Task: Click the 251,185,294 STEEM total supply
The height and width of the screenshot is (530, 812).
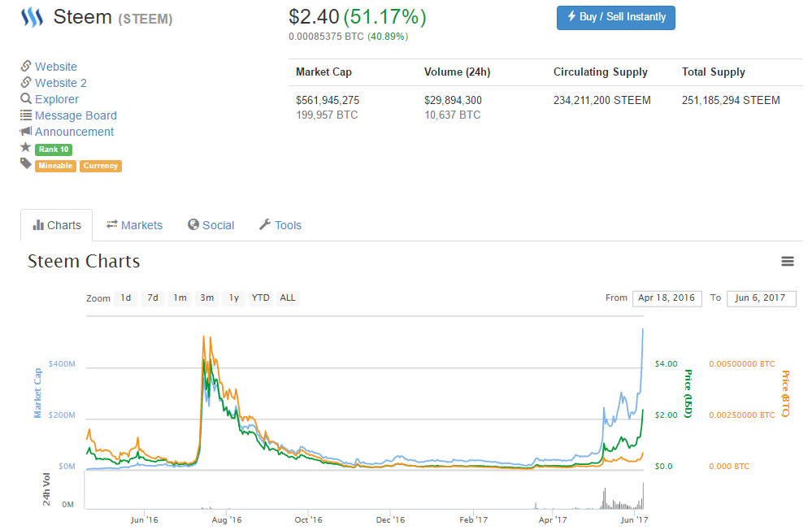Action: pyautogui.click(x=731, y=101)
